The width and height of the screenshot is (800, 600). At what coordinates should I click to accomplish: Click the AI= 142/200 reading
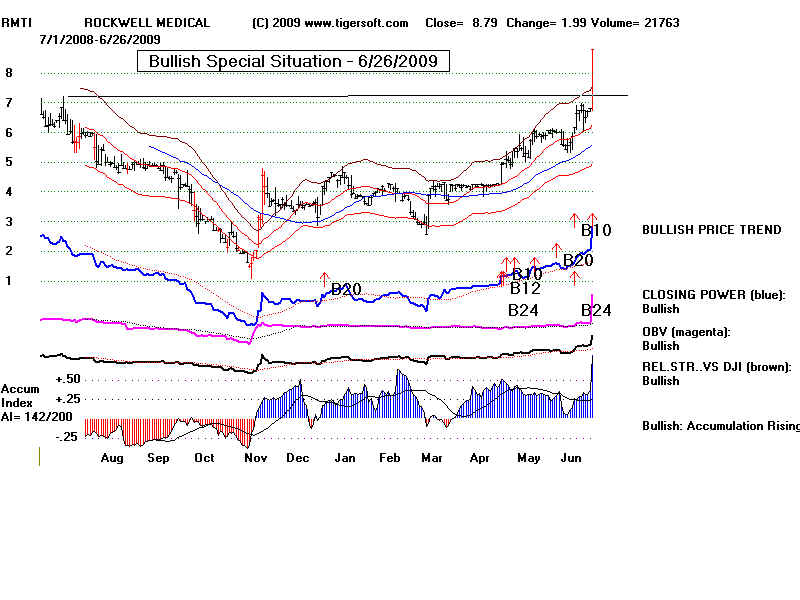[x=37, y=417]
